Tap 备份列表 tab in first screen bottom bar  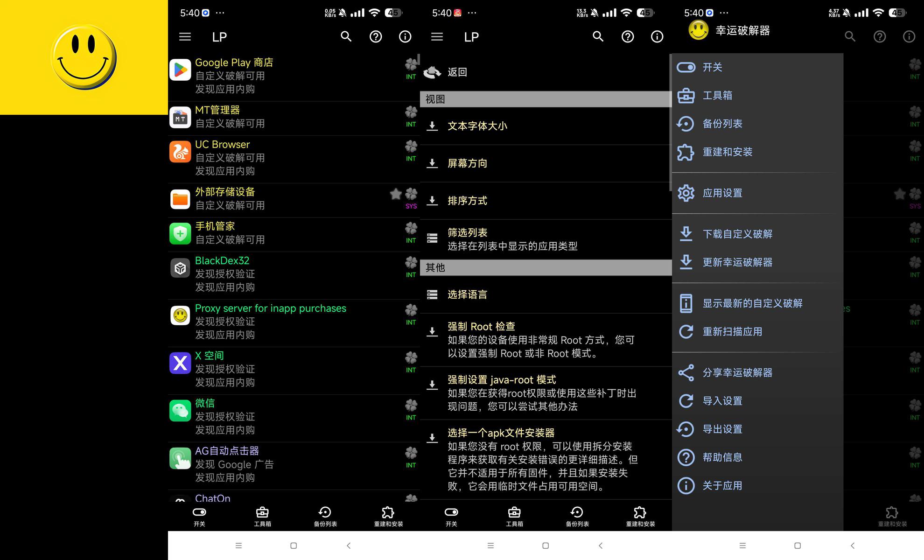[325, 517]
